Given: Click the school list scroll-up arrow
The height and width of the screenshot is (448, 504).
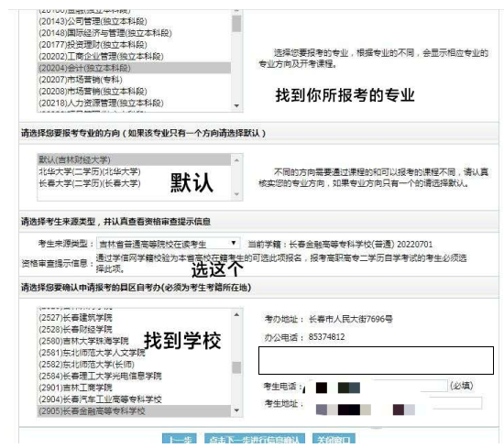Looking at the screenshot, I should click(236, 314).
